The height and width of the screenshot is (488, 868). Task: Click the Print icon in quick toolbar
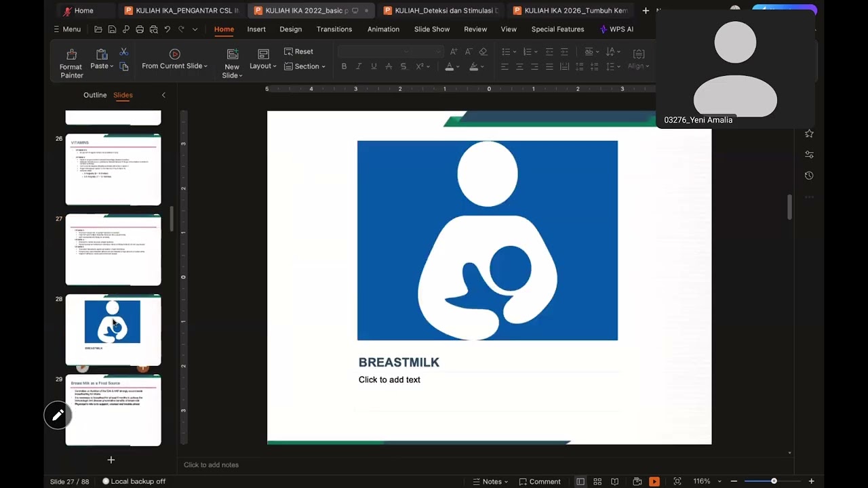[140, 29]
